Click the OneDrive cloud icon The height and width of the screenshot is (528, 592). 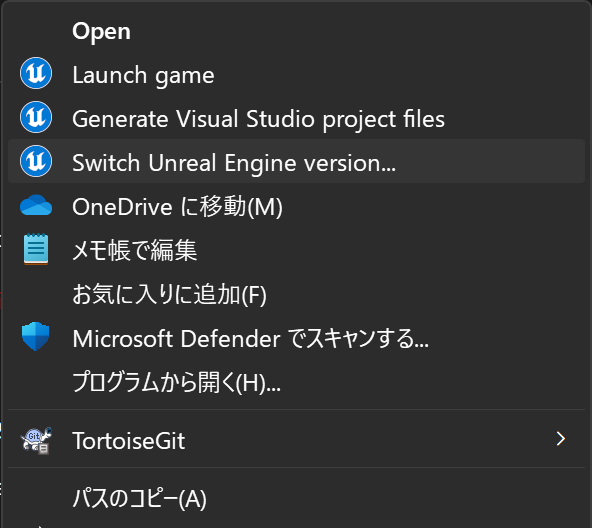(36, 205)
